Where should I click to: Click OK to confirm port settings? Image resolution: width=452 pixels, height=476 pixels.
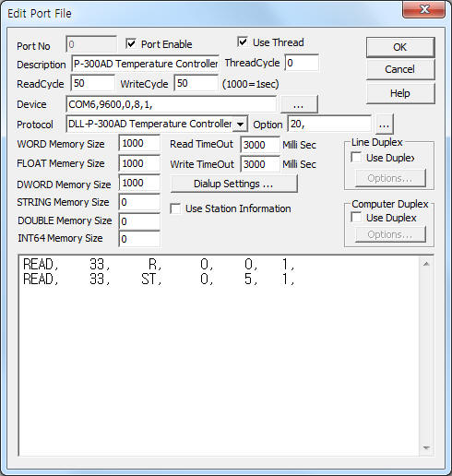400,47
